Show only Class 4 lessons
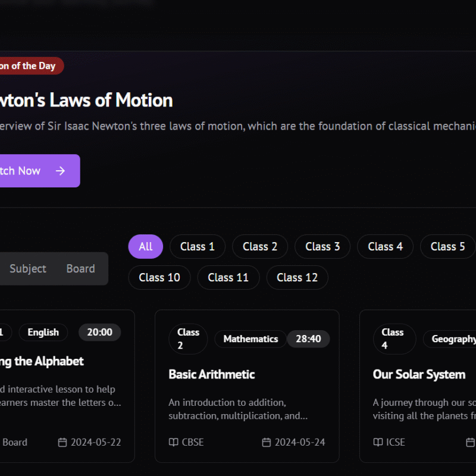 pos(385,246)
